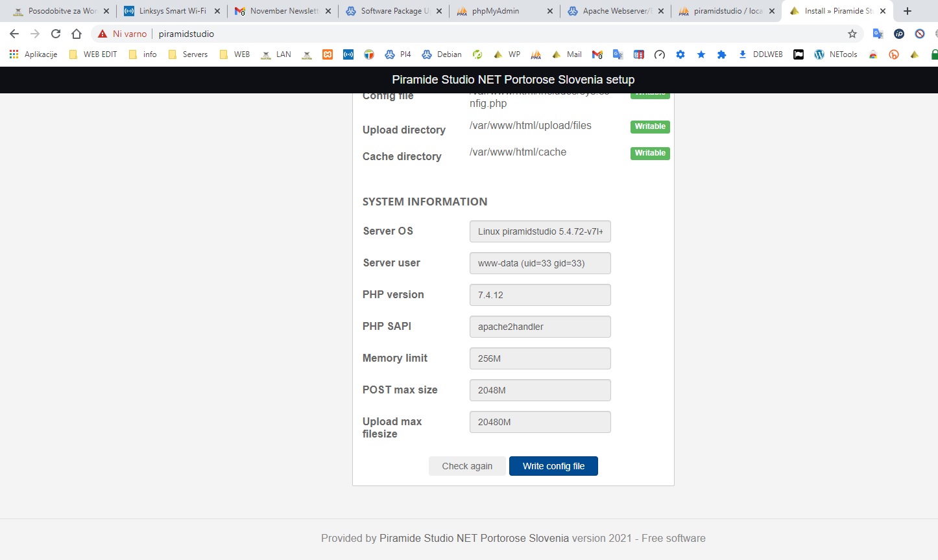
Task: Click the /var/www/html/cache path text
Action: (518, 152)
